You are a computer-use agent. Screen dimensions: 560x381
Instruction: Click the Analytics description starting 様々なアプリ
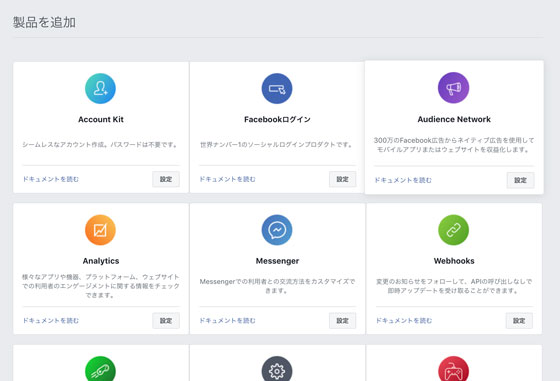[x=101, y=286]
